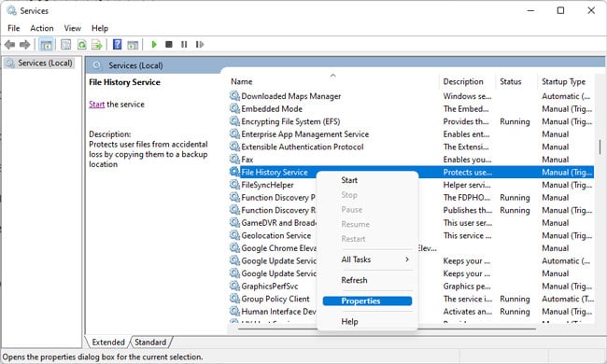
Task: Click gear icon beside Group Policy Client
Action: (234, 299)
